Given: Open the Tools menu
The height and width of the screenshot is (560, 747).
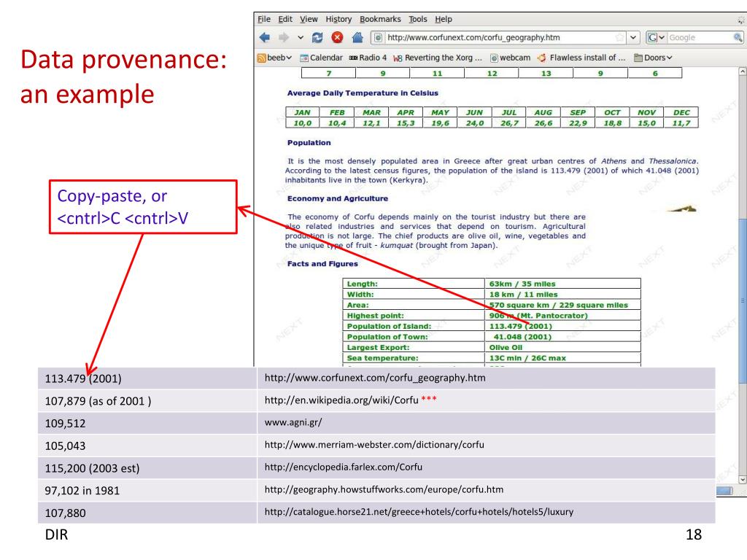Looking at the screenshot, I should (418, 19).
